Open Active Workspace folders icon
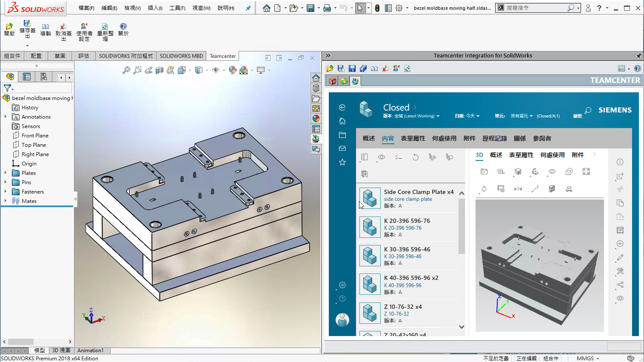This screenshot has width=644, height=362. pyautogui.click(x=342, y=135)
